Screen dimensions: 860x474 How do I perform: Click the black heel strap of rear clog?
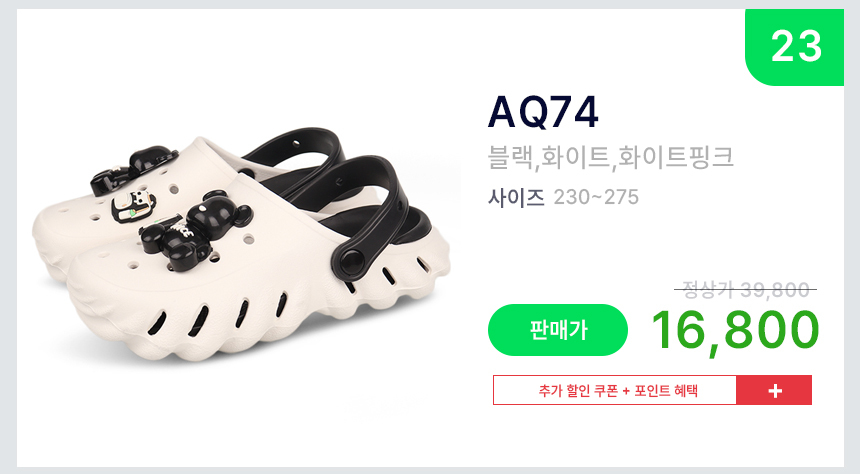(296, 148)
